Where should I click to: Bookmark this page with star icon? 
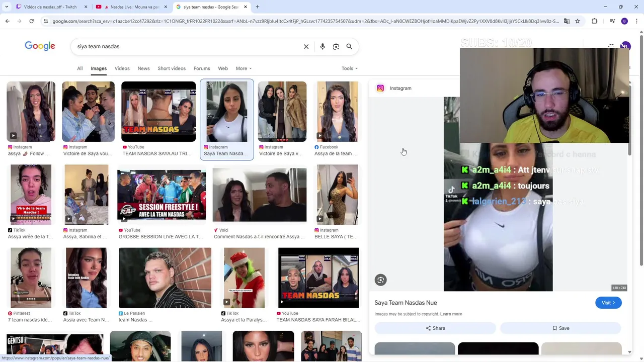pos(578,21)
